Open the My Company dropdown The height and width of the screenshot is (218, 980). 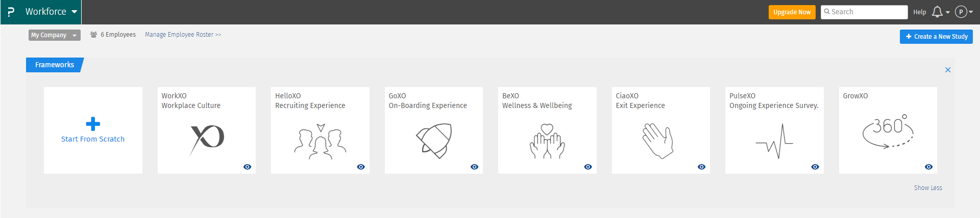point(55,35)
